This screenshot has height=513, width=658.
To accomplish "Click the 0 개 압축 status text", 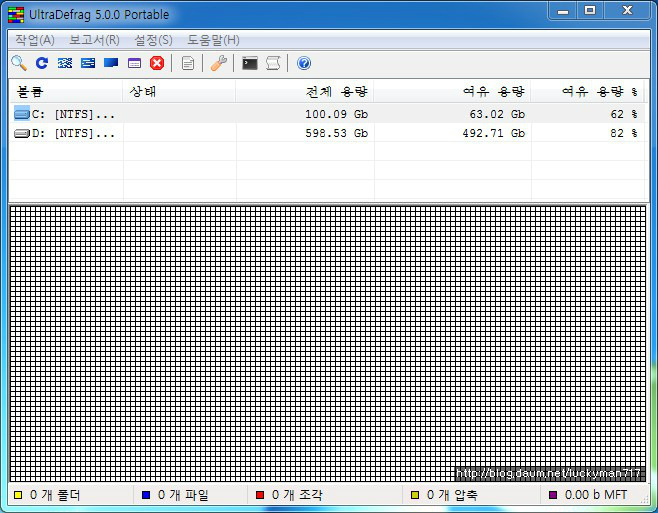I will click(452, 495).
